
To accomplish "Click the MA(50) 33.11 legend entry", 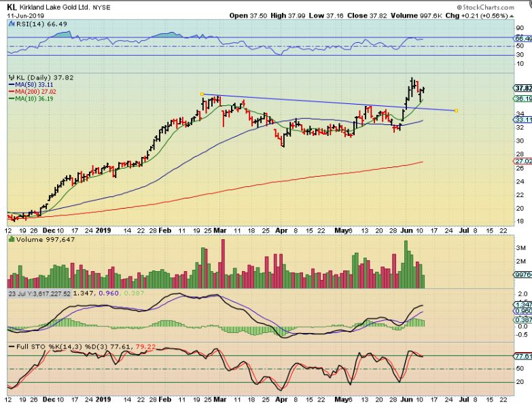I will click(x=31, y=85).
